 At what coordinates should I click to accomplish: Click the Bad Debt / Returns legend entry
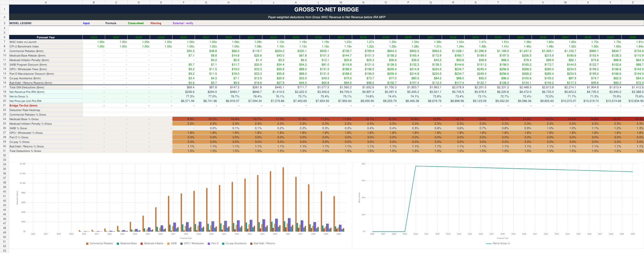point(263,243)
